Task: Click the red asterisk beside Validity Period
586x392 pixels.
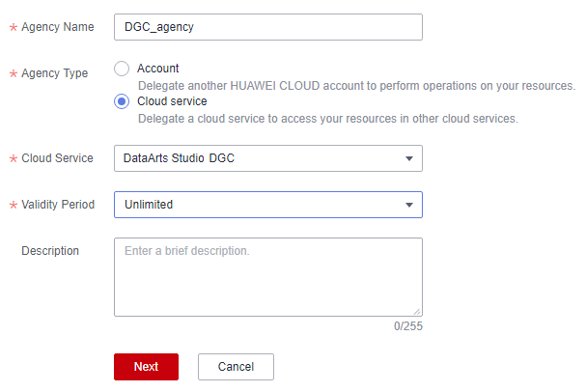Action: point(14,205)
